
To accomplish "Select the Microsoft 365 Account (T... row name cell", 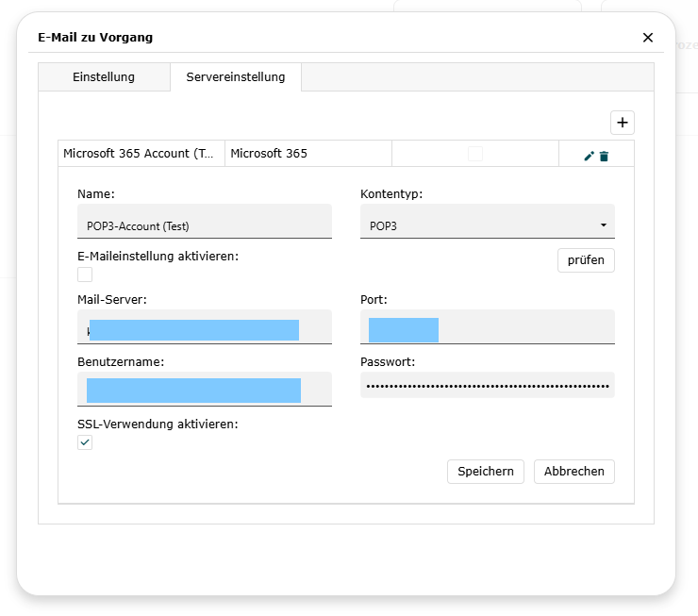I will coord(141,154).
